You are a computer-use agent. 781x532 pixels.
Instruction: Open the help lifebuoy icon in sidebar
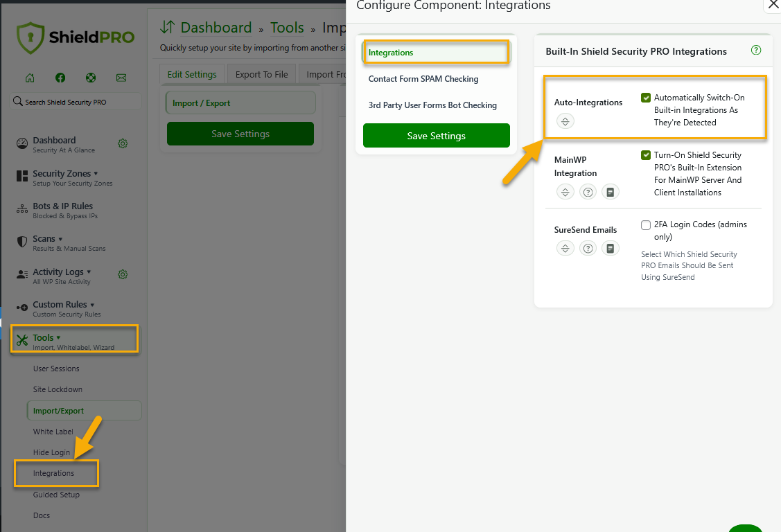tap(90, 78)
